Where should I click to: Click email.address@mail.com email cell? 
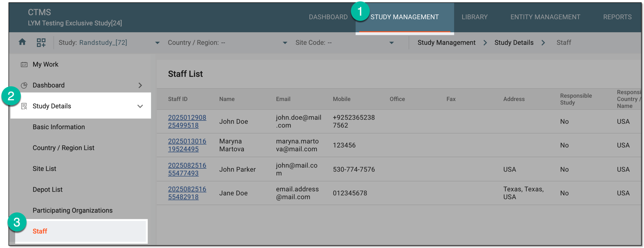[297, 193]
